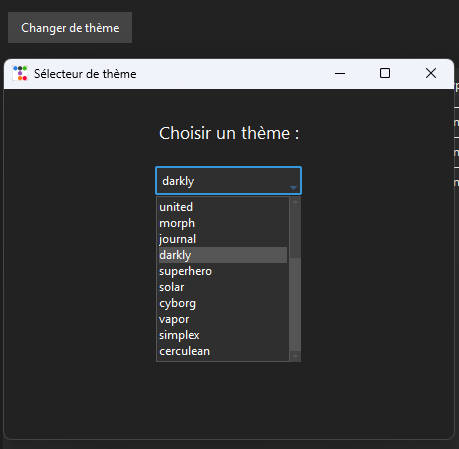Click the Changer de thème button
This screenshot has height=449, width=459.
point(70,28)
